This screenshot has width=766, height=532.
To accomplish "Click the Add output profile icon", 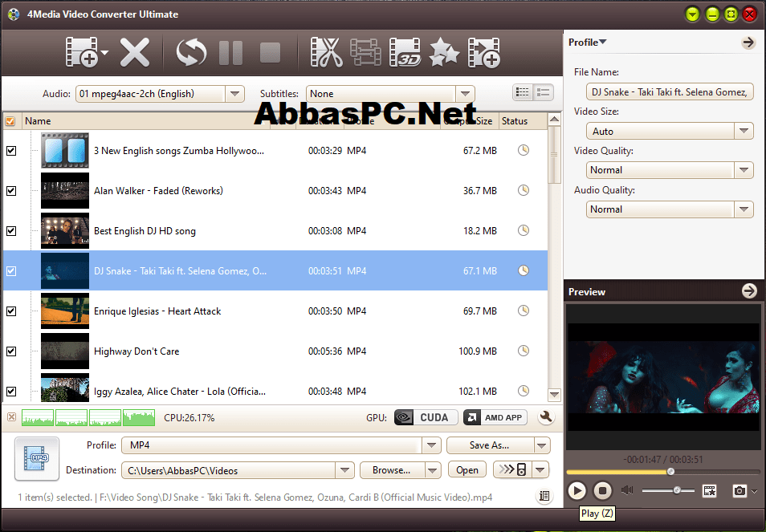I will (483, 52).
